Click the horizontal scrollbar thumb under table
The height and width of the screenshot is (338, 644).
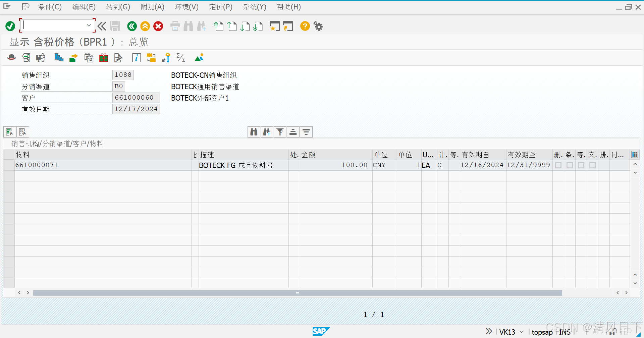298,293
